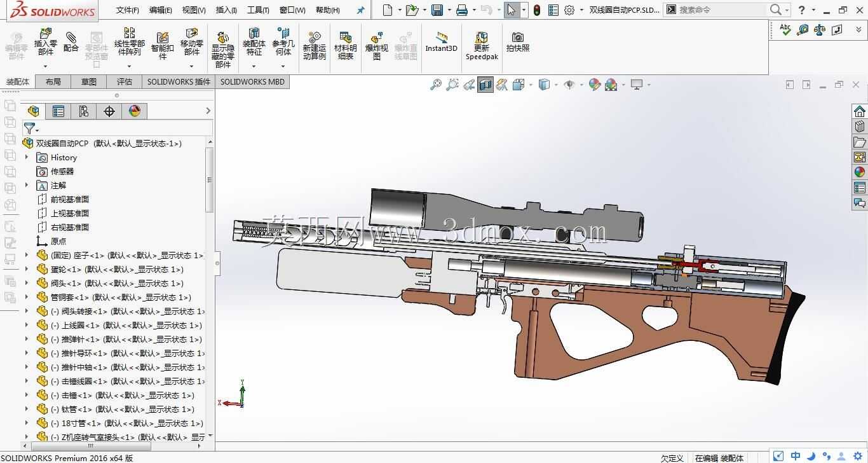Open the dropdown arrow under 装配体特征
Viewport: 868px width, 463px height.
click(x=254, y=66)
